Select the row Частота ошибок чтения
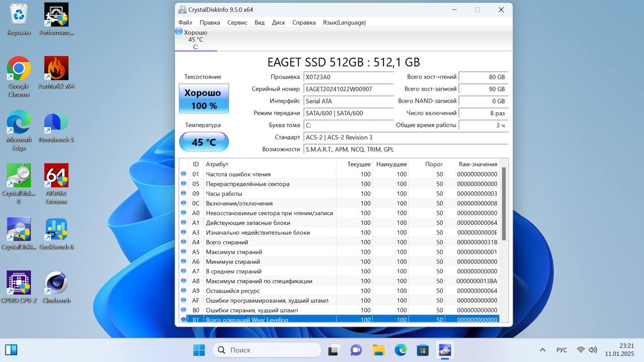644x362 pixels. (340, 174)
